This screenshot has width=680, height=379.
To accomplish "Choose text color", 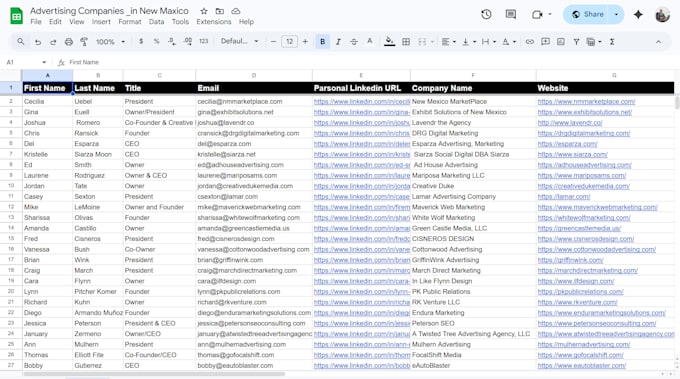I will 369,42.
